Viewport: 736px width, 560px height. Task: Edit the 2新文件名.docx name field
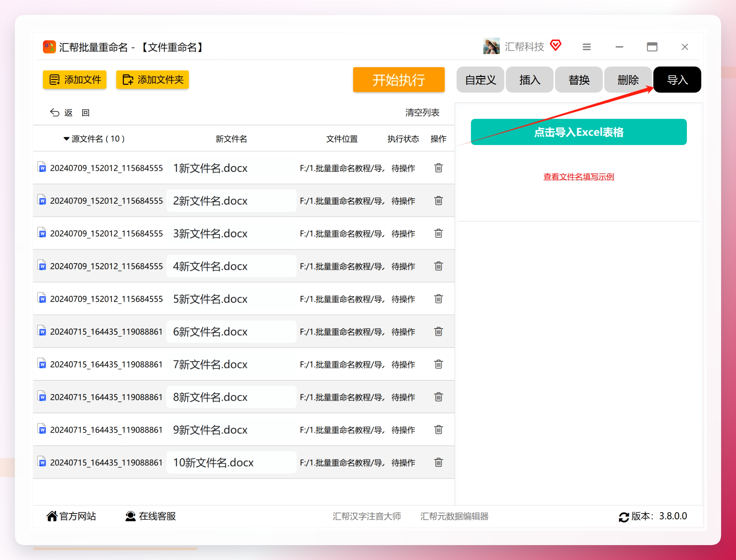tap(231, 201)
